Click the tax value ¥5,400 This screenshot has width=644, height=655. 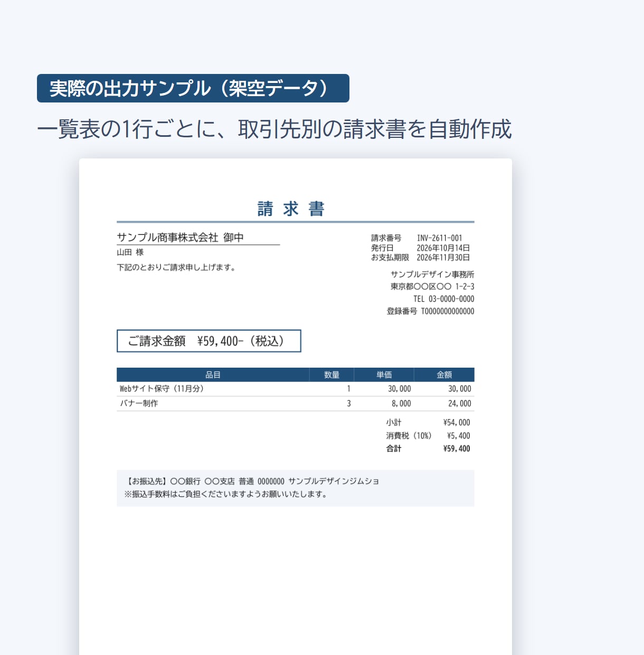tap(458, 436)
